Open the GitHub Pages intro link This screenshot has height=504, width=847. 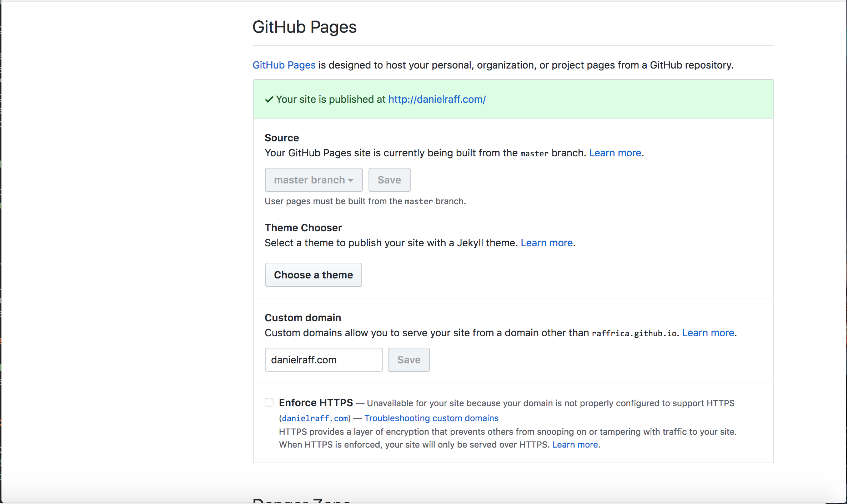pos(284,65)
